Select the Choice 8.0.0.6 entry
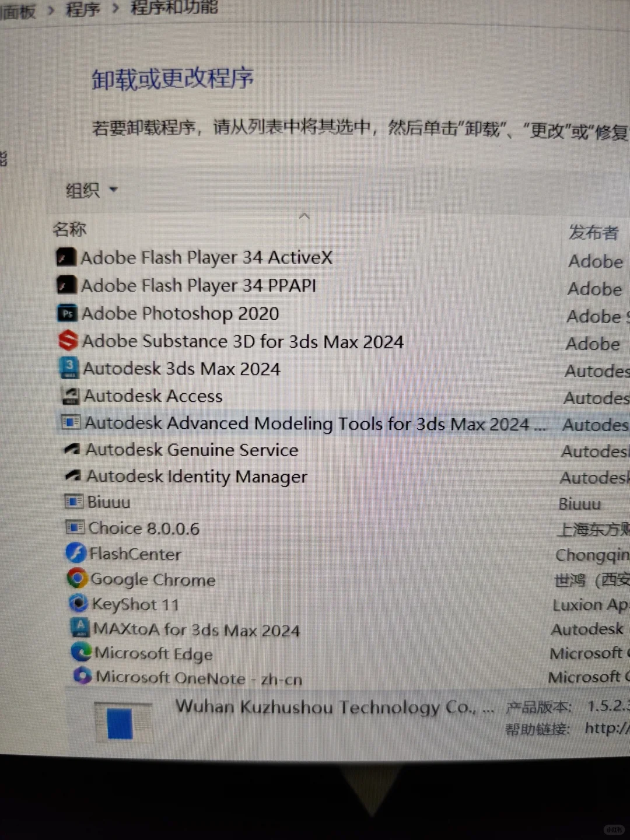The width and height of the screenshot is (630, 840). click(x=143, y=528)
